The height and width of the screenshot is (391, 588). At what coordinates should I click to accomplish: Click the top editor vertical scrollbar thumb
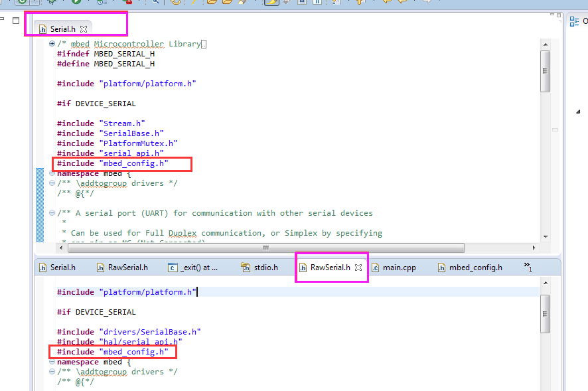(x=546, y=71)
